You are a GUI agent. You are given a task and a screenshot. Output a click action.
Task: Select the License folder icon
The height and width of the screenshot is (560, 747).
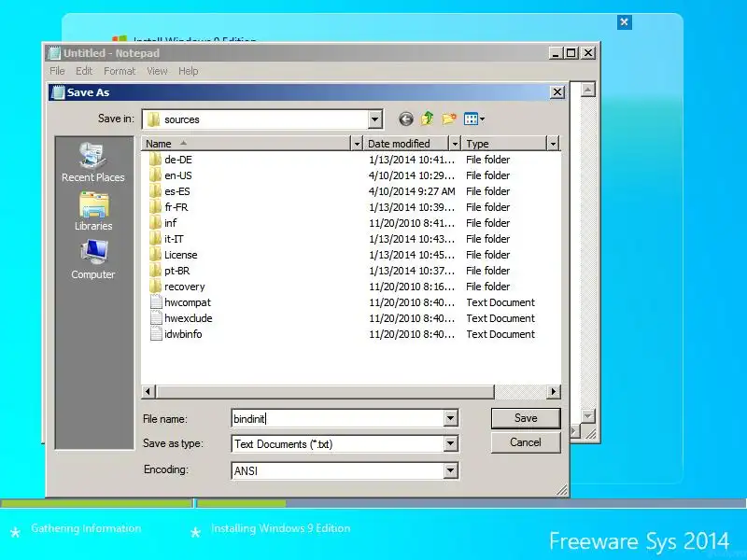coord(155,255)
